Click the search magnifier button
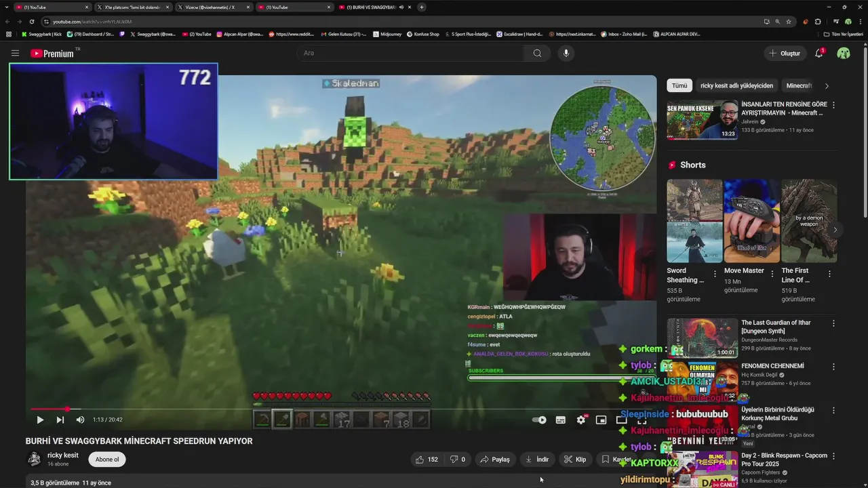868x488 pixels. tap(537, 53)
